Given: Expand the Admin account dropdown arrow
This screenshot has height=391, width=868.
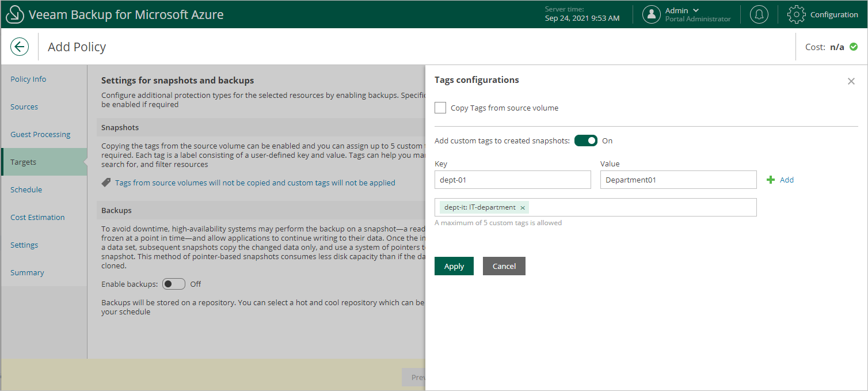Looking at the screenshot, I should pyautogui.click(x=696, y=10).
